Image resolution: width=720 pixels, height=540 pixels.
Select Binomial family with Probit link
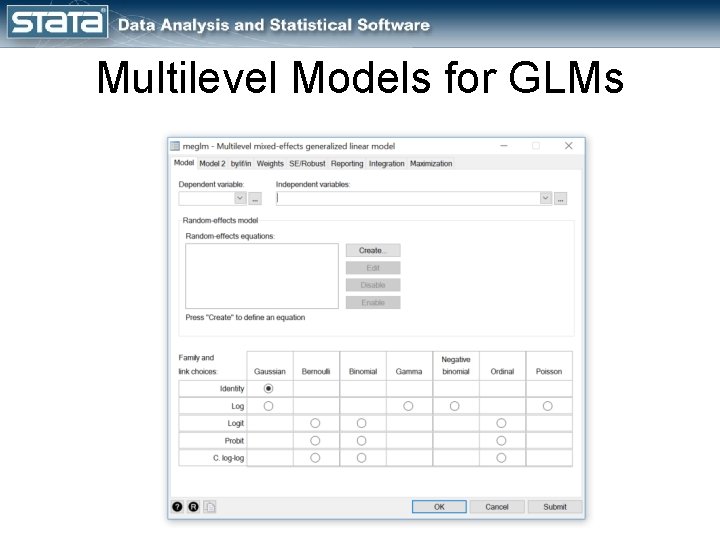pos(361,440)
